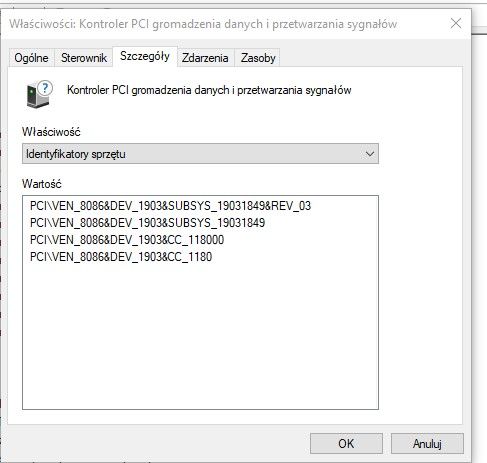The width and height of the screenshot is (487, 463).
Task: Select the hardware ID ending in REV_03
Action: tap(170, 206)
